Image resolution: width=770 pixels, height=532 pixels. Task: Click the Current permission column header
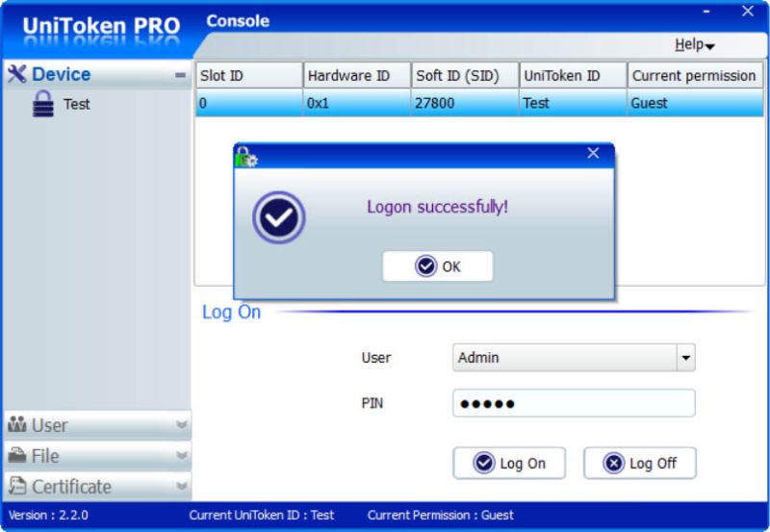695,75
